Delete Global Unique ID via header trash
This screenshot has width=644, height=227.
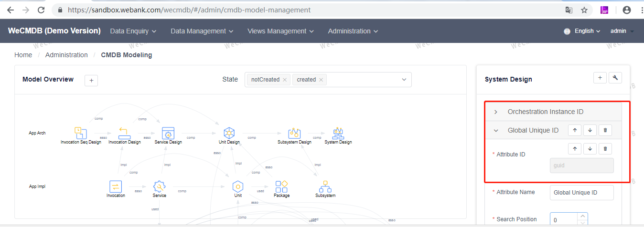click(x=605, y=130)
